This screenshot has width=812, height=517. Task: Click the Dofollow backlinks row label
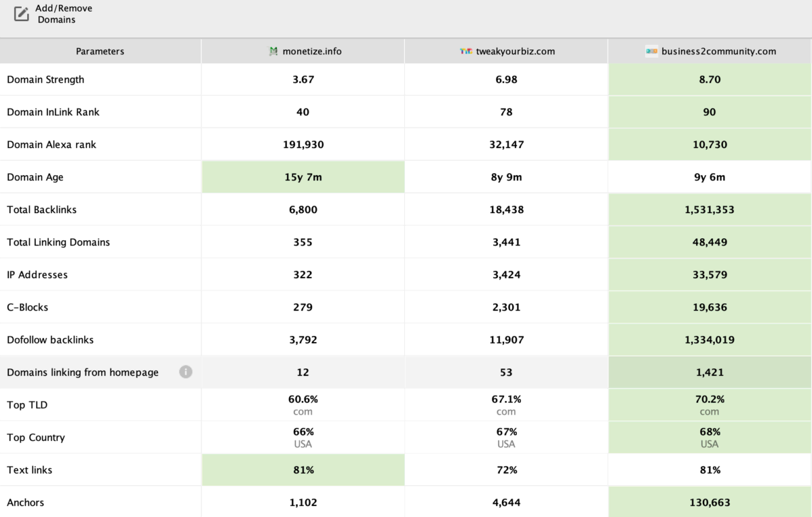(x=50, y=341)
